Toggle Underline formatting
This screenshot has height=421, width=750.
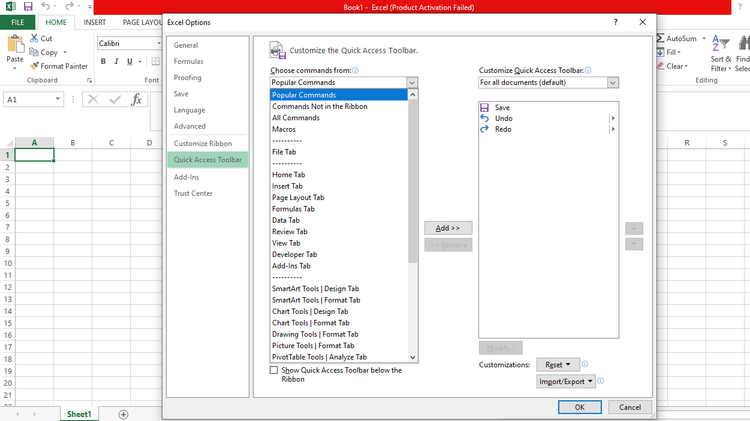click(x=130, y=61)
